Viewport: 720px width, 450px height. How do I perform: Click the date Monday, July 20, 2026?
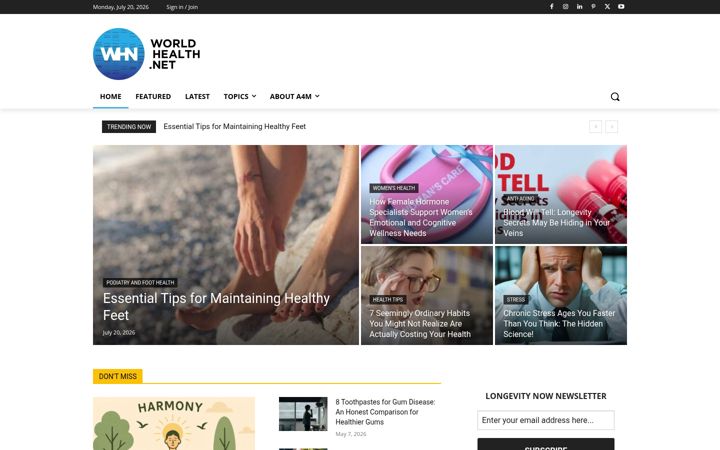click(x=121, y=7)
